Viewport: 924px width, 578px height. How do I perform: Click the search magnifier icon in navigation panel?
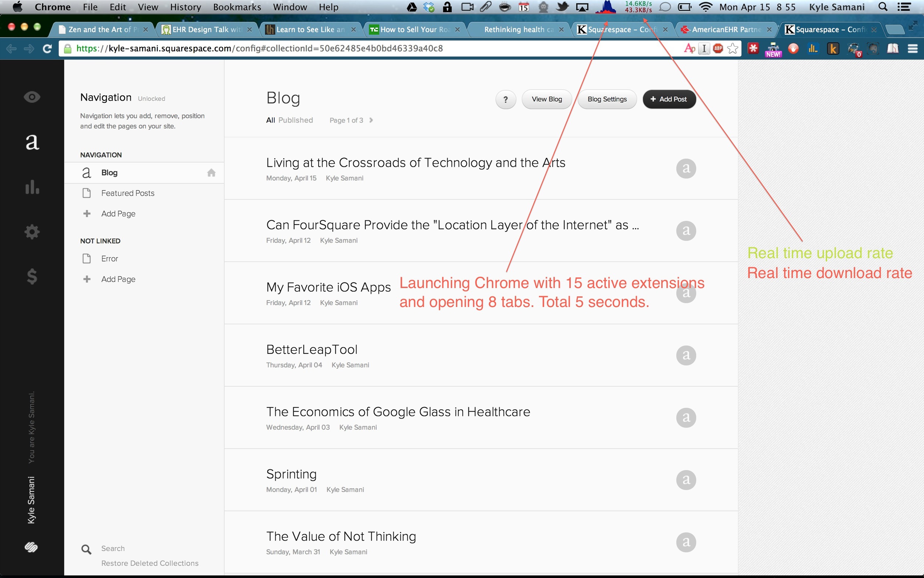(86, 549)
